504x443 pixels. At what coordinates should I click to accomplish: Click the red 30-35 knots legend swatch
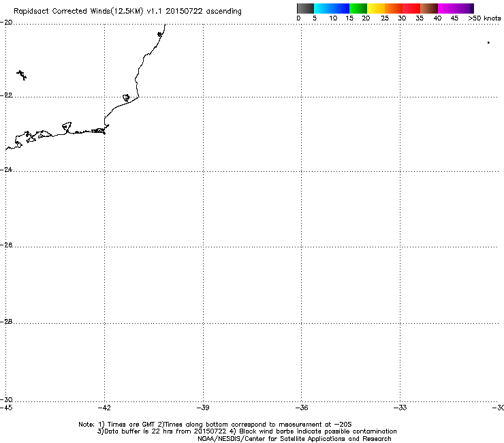tap(411, 8)
